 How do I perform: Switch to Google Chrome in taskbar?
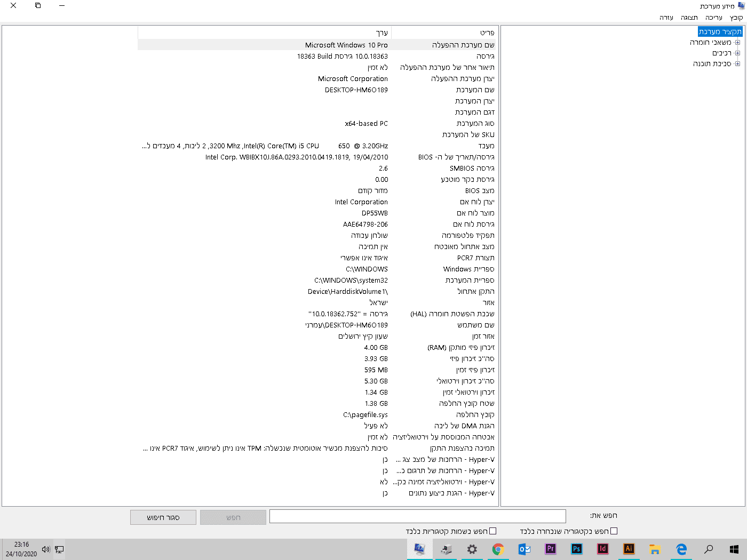click(498, 549)
